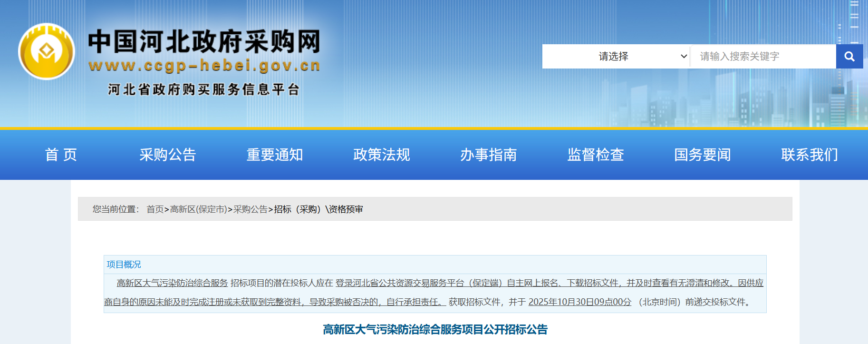Screen dimensions: 868x344
Task: Click the 中国河北政府采购网 site title
Action: 204,41
